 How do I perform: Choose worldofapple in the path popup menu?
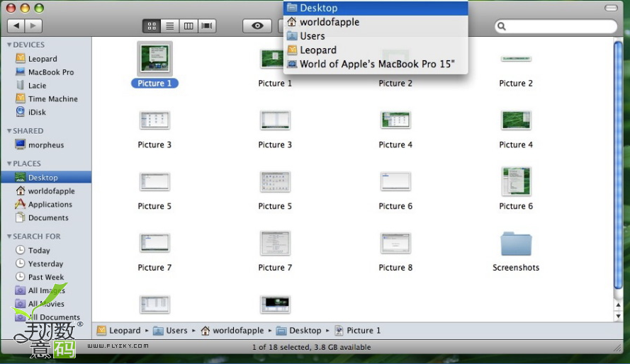click(329, 22)
